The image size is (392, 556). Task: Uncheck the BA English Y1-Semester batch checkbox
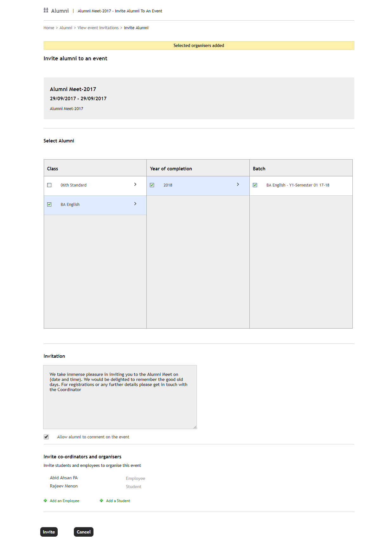255,185
